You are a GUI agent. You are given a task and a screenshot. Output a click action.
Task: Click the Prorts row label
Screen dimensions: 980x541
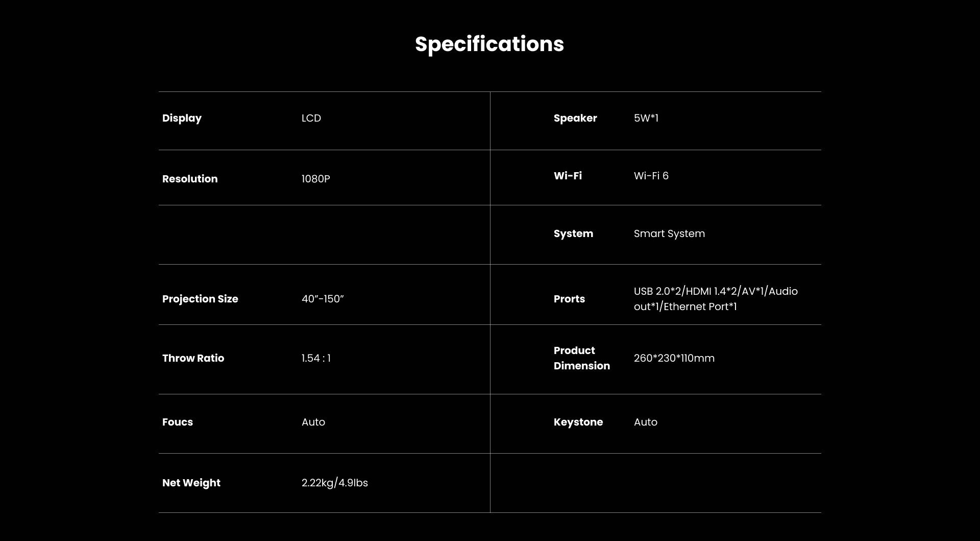[x=569, y=299]
